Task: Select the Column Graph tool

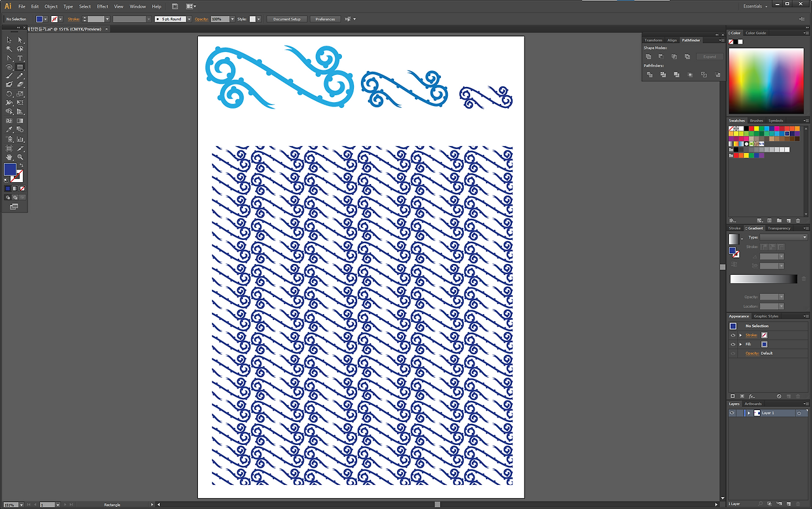Action: pyautogui.click(x=20, y=138)
